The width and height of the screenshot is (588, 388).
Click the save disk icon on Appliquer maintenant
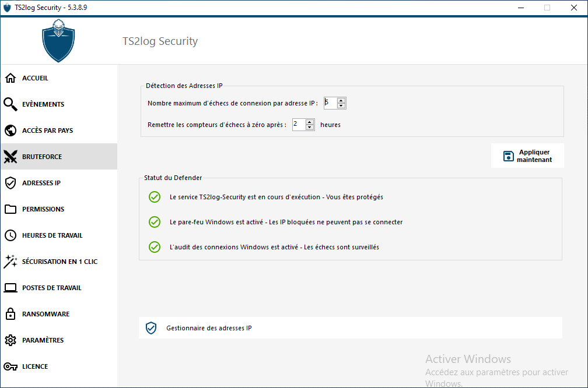[x=508, y=156]
